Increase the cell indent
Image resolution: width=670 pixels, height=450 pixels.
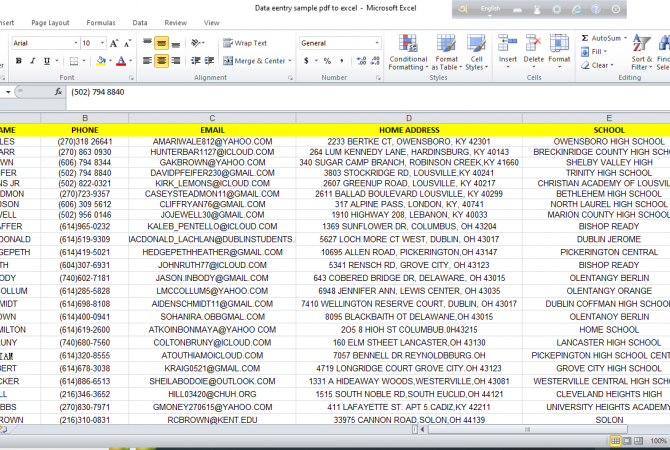tap(209, 61)
